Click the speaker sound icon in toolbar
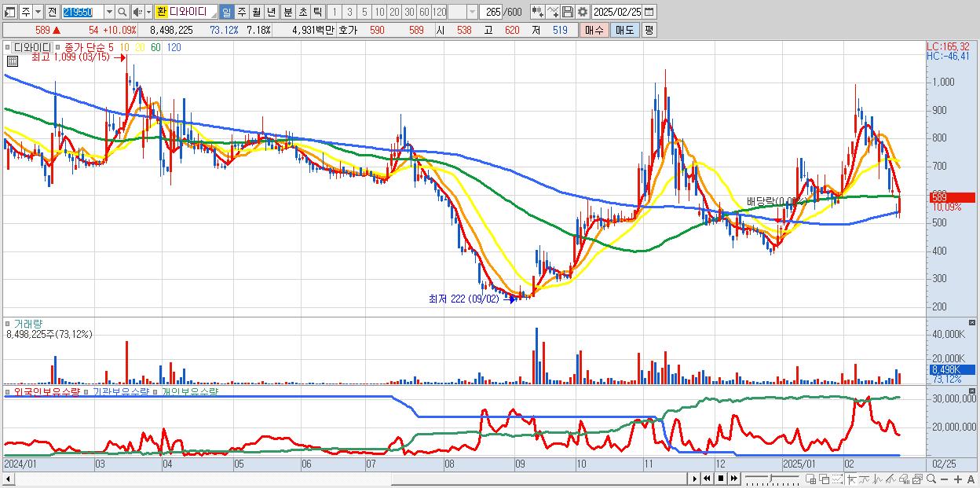Viewport: 980px width, 488px height. coord(137,12)
